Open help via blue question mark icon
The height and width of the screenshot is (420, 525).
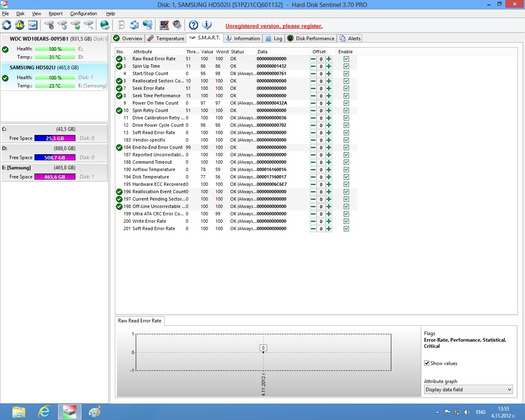(194, 25)
